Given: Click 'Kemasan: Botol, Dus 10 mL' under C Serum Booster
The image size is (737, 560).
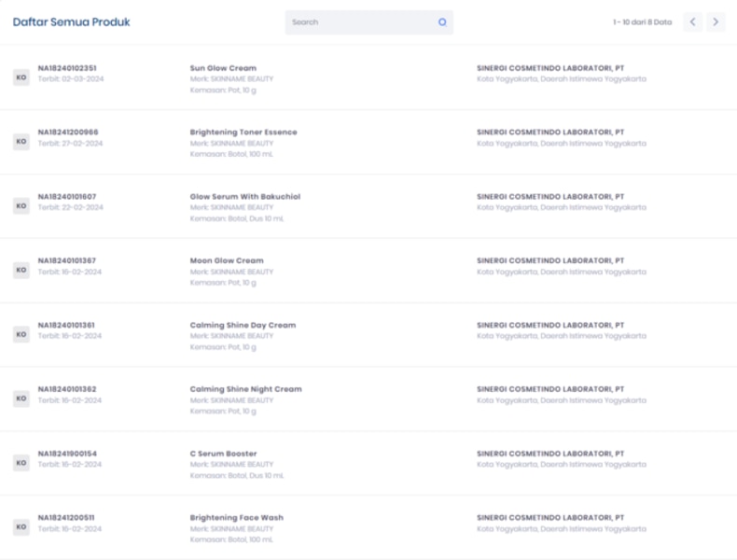Looking at the screenshot, I should tap(236, 475).
